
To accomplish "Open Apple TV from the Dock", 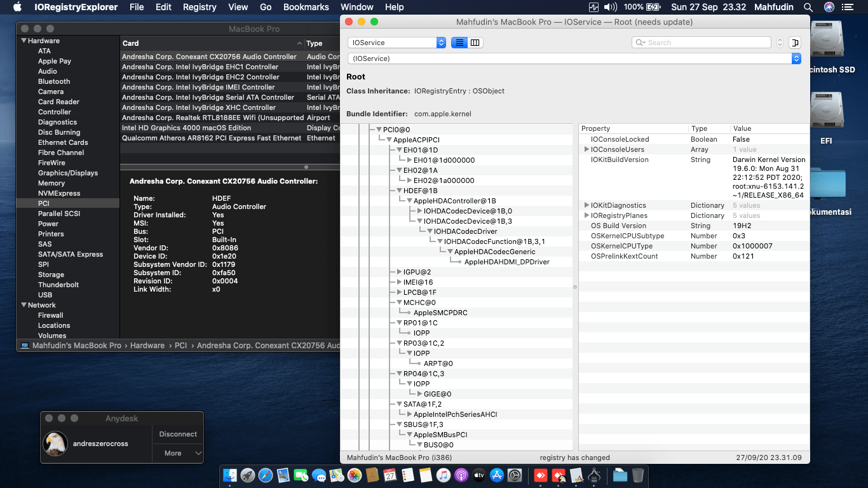I will [x=479, y=475].
